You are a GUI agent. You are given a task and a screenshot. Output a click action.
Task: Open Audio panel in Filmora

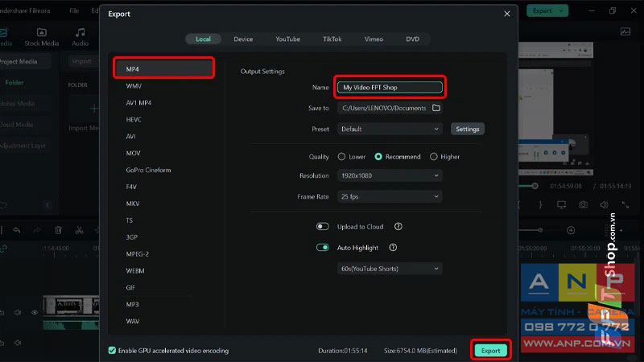[x=80, y=37]
